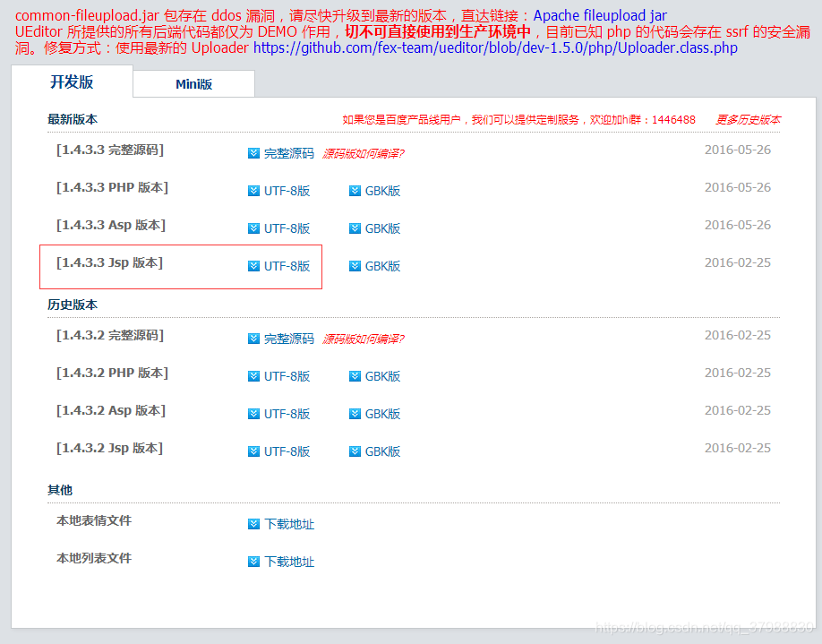Download 1.4.3.3 Jsp GBK版 text link
The height and width of the screenshot is (644, 822).
pos(382,266)
